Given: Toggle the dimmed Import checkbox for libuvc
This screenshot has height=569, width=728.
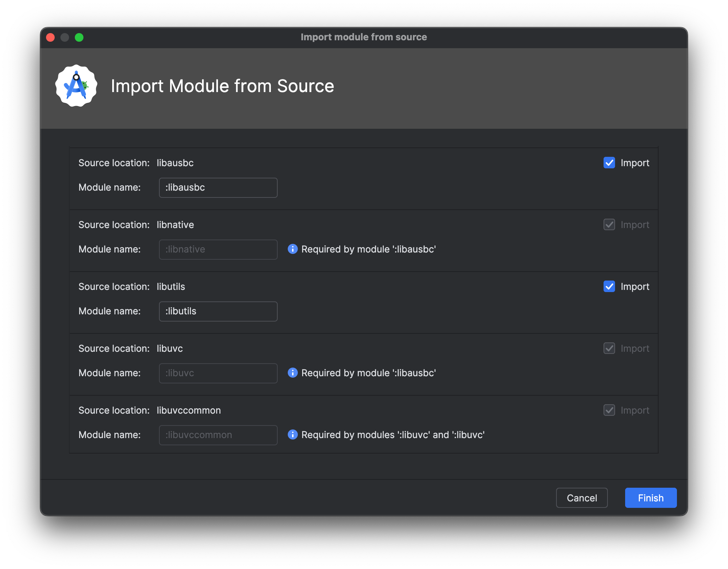Looking at the screenshot, I should [x=609, y=348].
